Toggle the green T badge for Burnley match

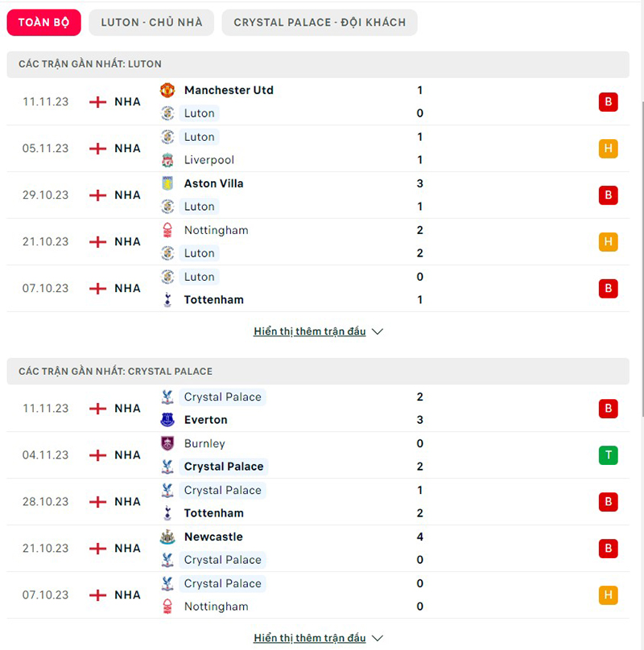point(608,455)
